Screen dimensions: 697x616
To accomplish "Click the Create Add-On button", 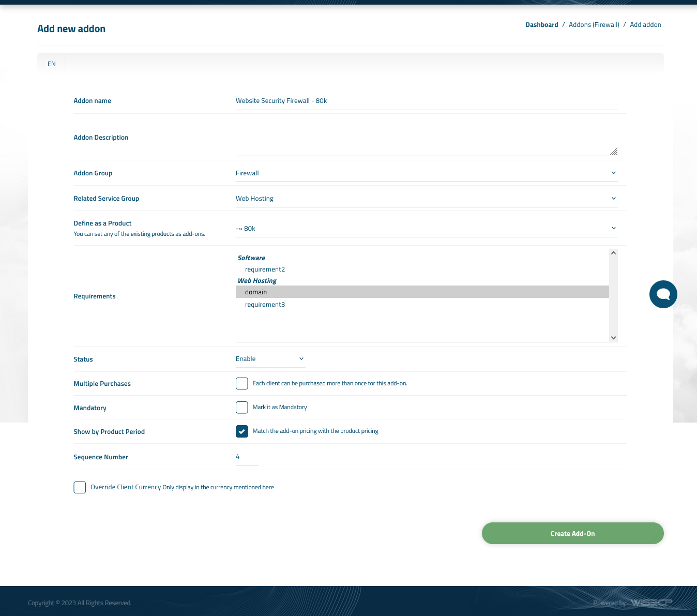I will [x=572, y=533].
